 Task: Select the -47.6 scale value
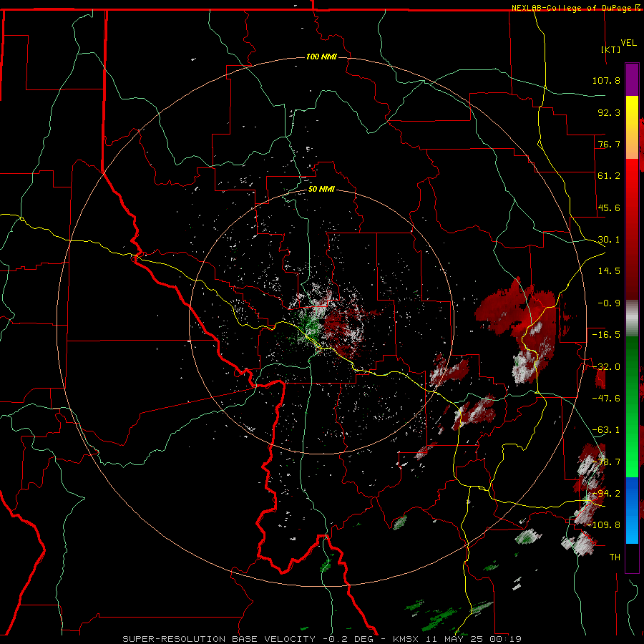point(606,399)
